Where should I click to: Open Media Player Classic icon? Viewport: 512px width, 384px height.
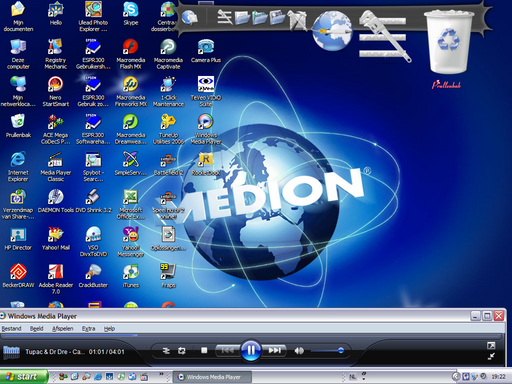(56, 166)
